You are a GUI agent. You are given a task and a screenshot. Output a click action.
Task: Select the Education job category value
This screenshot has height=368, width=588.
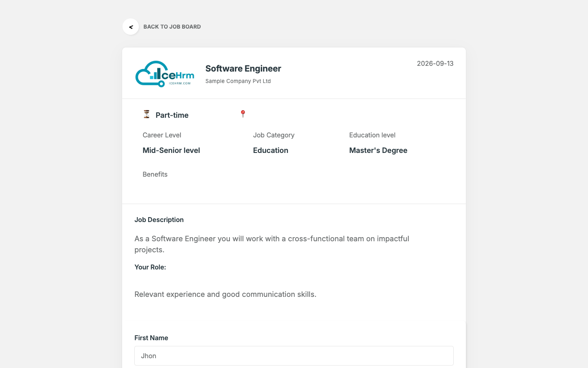[271, 150]
